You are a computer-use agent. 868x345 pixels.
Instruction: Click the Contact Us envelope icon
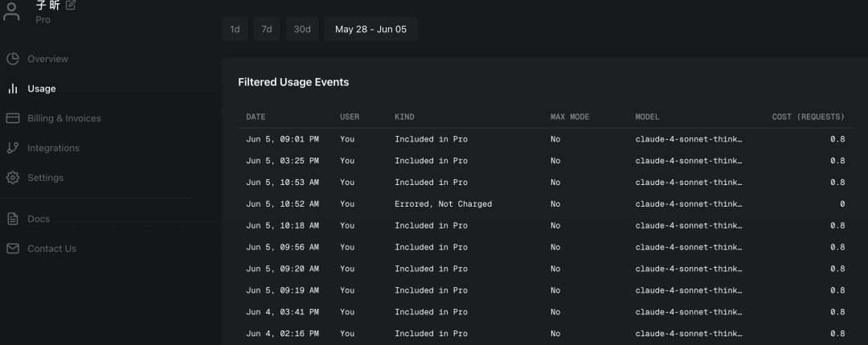click(x=13, y=248)
